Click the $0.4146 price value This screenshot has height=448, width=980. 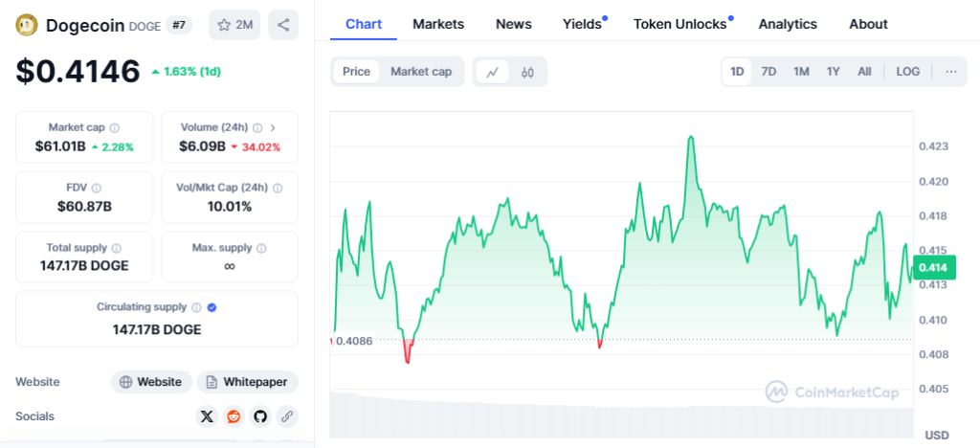click(x=78, y=71)
